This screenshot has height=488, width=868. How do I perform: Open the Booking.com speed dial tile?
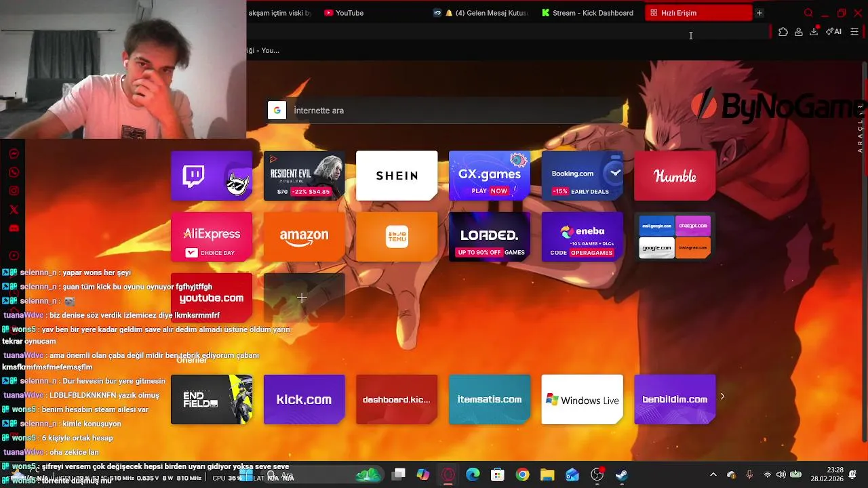pyautogui.click(x=582, y=176)
